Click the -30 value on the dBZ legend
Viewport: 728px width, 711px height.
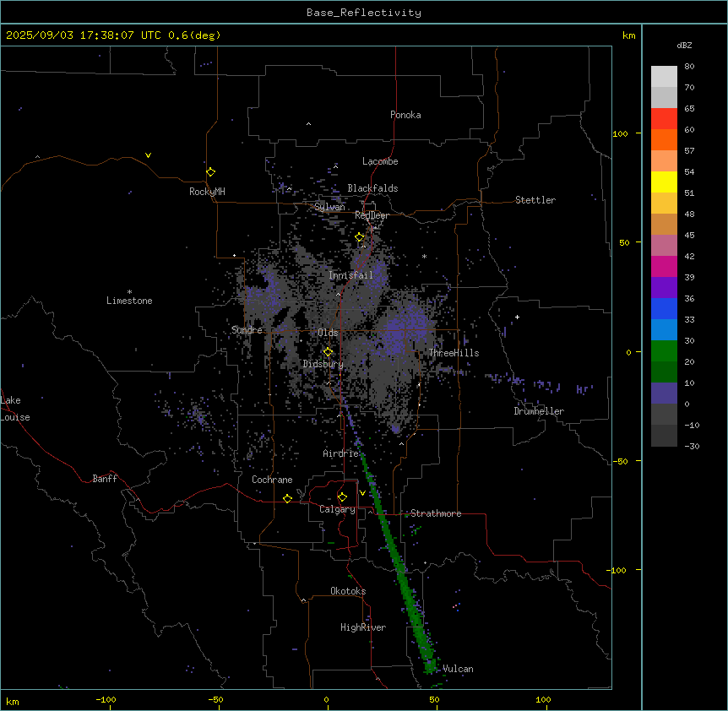click(x=692, y=446)
